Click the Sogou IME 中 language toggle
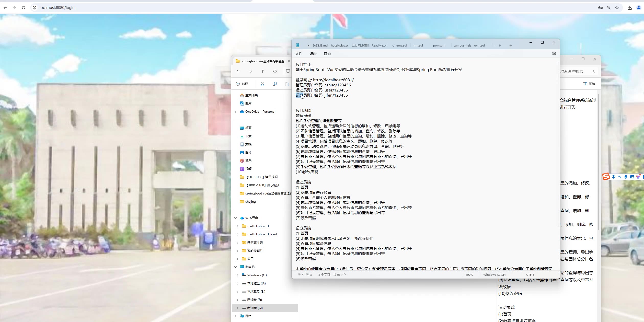644x322 pixels. tap(614, 177)
